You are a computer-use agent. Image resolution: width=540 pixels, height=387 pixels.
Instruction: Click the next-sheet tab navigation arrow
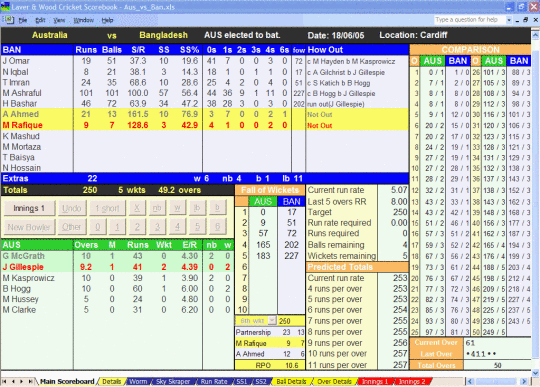point(22,381)
